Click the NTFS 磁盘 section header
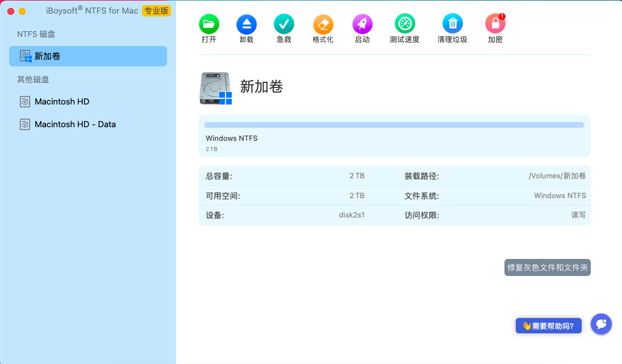This screenshot has height=364, width=622. click(x=36, y=34)
